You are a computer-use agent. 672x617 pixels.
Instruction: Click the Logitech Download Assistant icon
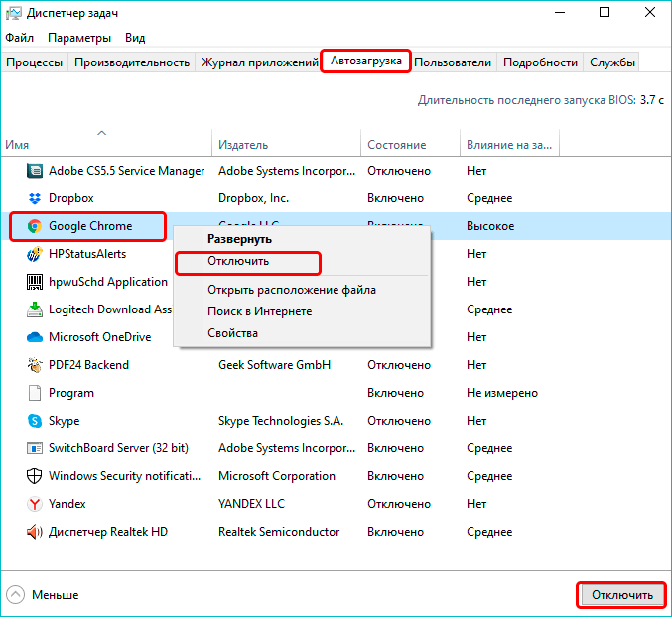(35, 309)
